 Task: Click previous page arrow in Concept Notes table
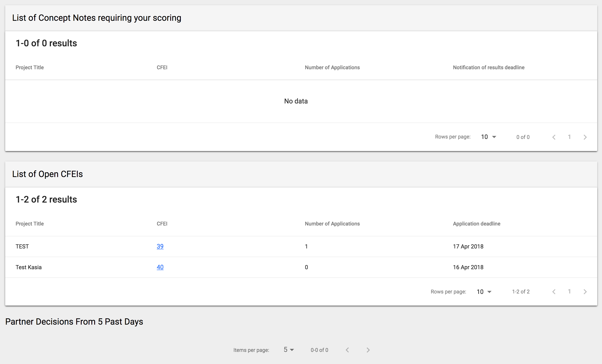click(554, 137)
